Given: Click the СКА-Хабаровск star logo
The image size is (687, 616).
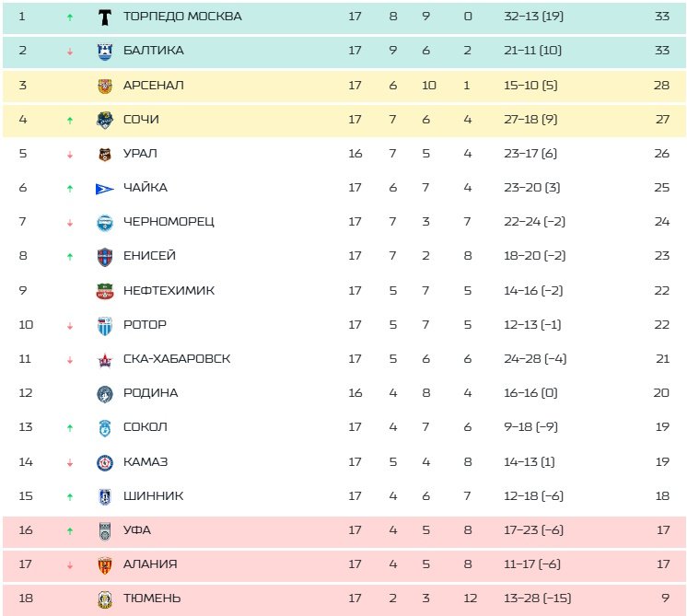Looking at the screenshot, I should (104, 360).
